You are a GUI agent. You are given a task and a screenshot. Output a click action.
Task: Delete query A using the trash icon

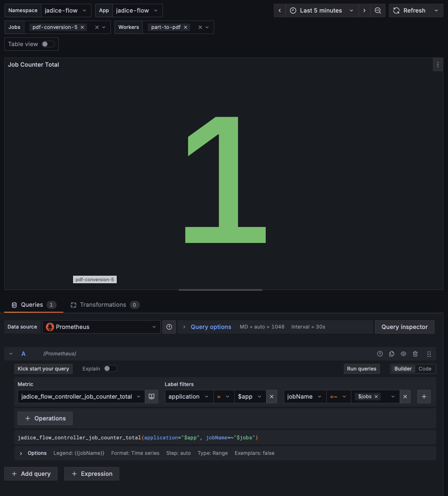point(415,354)
